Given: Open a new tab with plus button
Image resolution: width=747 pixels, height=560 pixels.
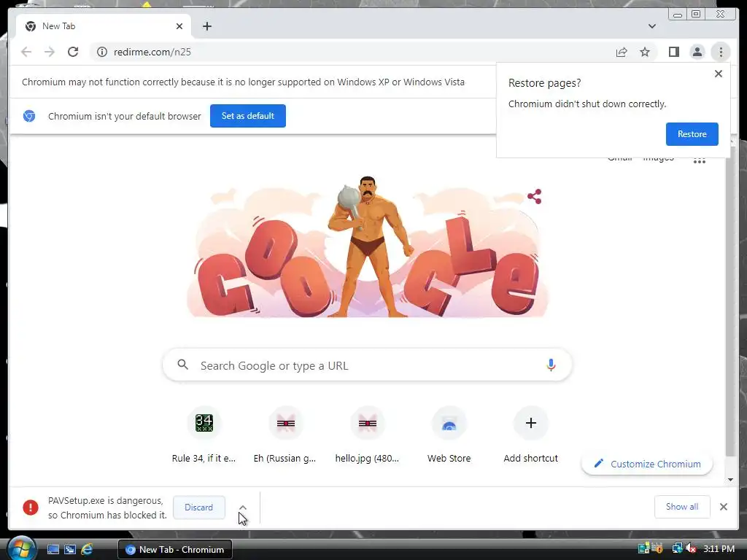Looking at the screenshot, I should [206, 26].
